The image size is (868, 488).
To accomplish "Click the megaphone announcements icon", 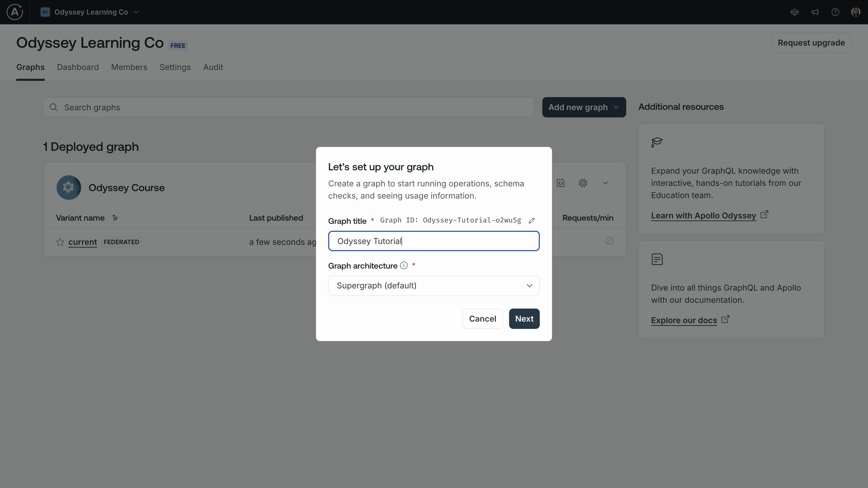I will (815, 12).
